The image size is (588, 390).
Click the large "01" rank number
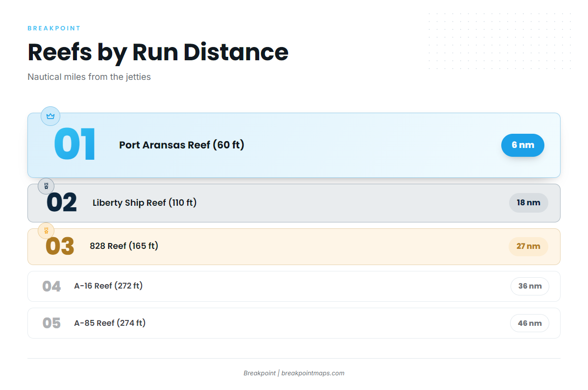click(x=74, y=145)
